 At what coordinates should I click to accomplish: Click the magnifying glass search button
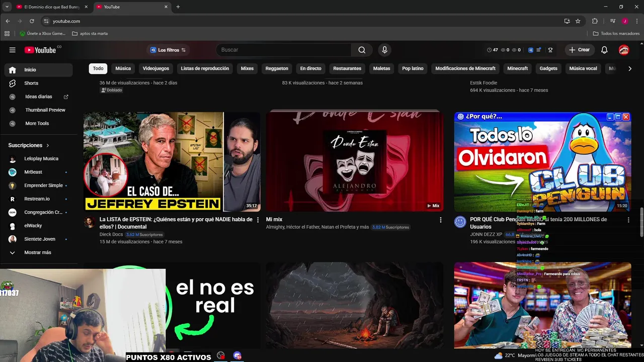pos(362,50)
